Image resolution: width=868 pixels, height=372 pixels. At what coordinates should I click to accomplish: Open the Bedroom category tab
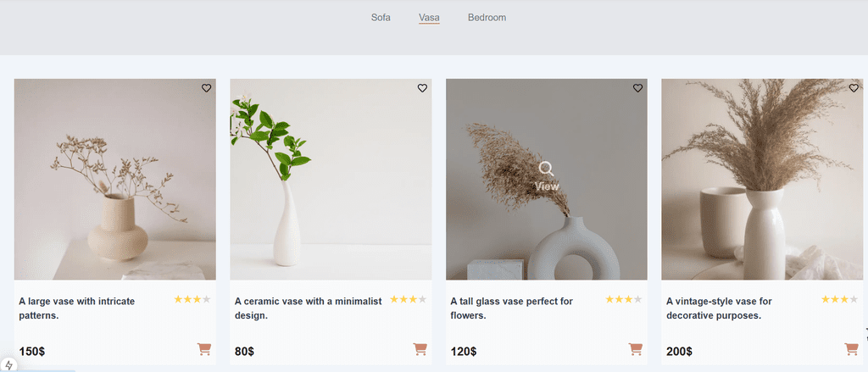487,18
